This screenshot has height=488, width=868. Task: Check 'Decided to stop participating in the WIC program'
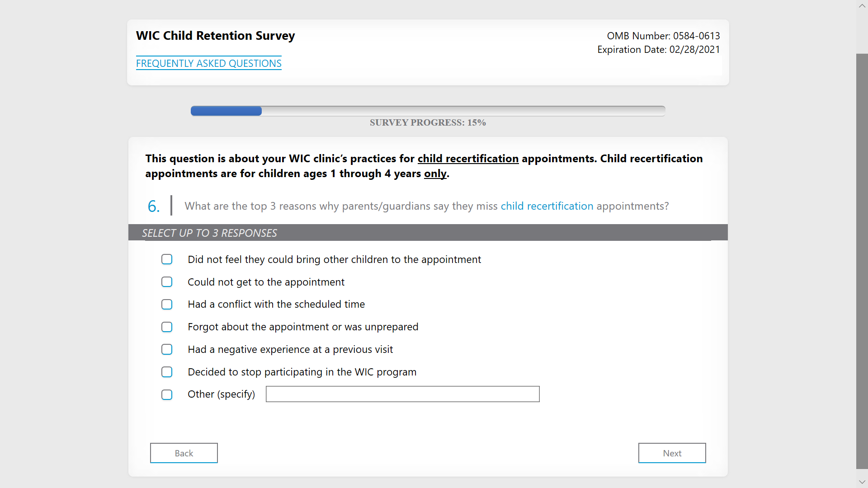[x=167, y=372]
